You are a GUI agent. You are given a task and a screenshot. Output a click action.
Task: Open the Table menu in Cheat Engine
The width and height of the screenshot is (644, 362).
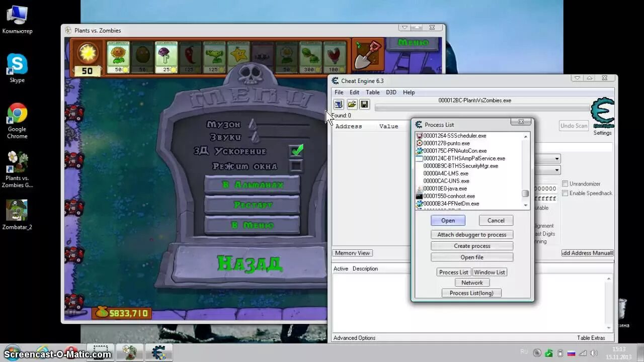373,93
